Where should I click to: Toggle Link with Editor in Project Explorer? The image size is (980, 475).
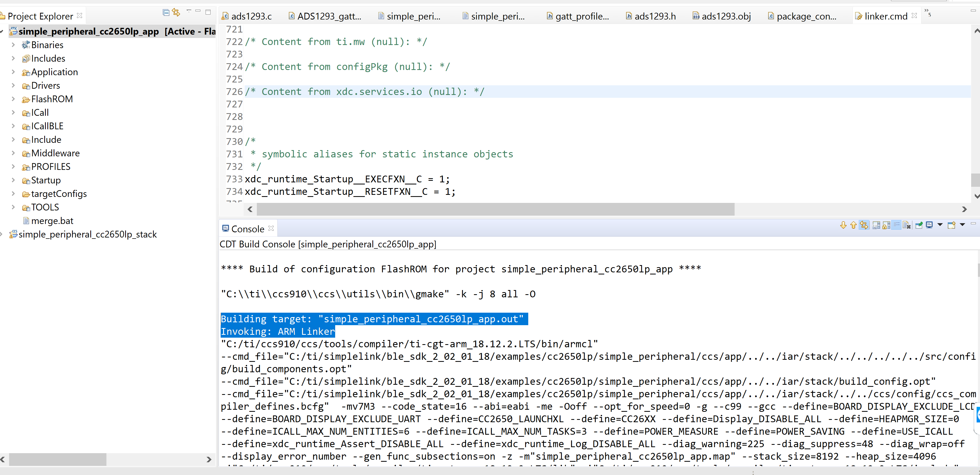point(176,12)
